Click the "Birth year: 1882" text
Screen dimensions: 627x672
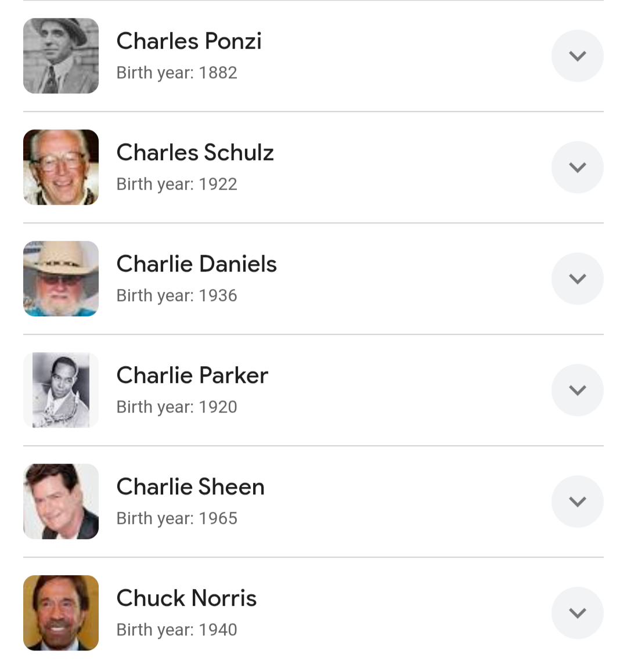coord(176,73)
